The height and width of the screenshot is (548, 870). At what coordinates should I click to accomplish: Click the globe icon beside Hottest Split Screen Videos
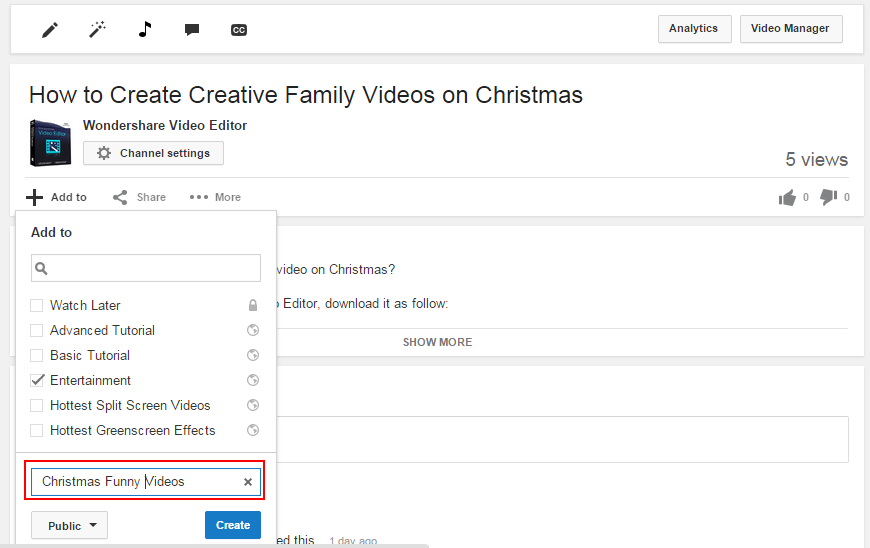point(253,405)
